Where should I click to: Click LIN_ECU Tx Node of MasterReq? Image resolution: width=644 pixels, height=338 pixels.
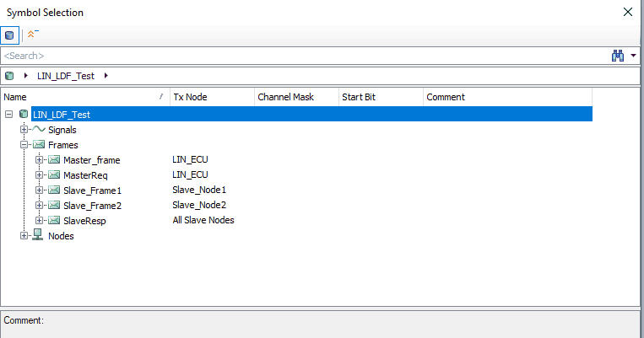point(190,174)
